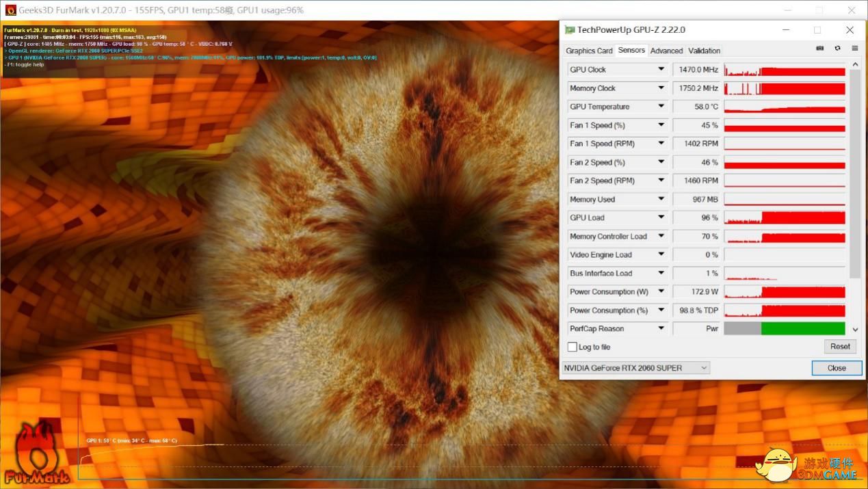Close the GPU-Z window with X
This screenshot has height=489, width=868.
pos(850,30)
